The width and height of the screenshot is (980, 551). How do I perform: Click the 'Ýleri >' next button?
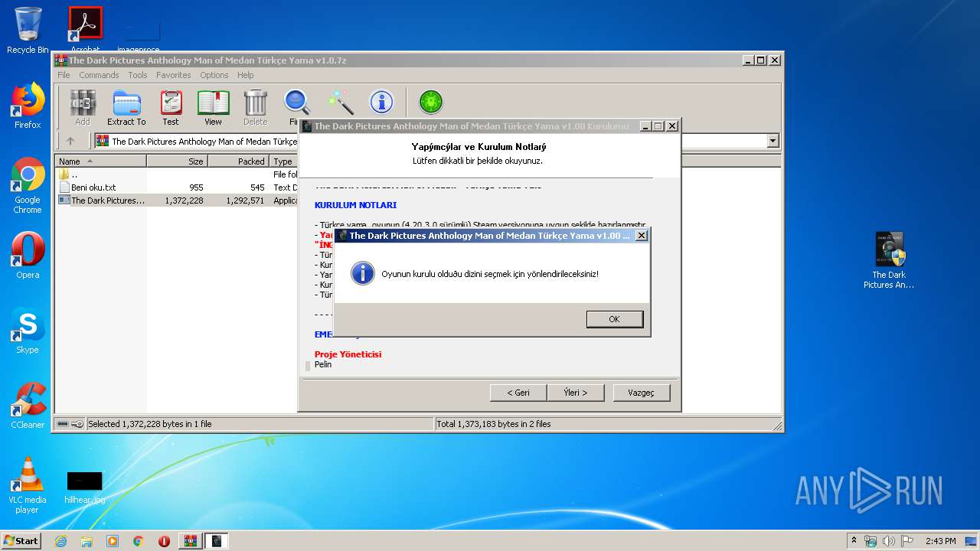pos(575,393)
